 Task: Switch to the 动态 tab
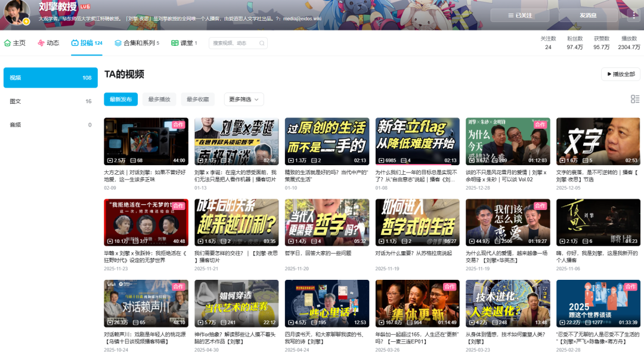[x=48, y=43]
